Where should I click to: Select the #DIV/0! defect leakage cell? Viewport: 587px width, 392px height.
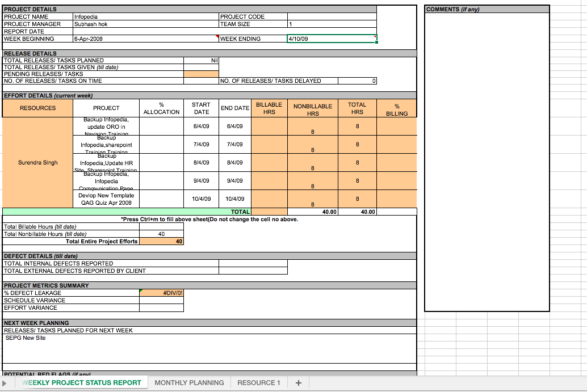tap(161, 293)
